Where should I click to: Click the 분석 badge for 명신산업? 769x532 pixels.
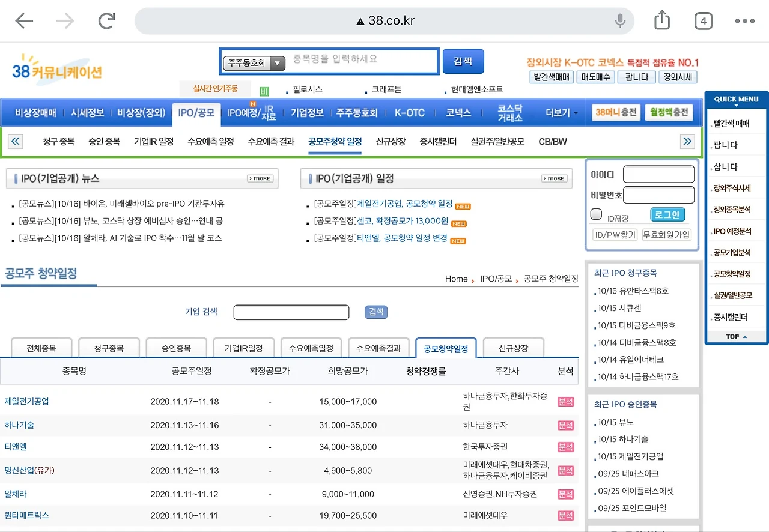coord(565,470)
